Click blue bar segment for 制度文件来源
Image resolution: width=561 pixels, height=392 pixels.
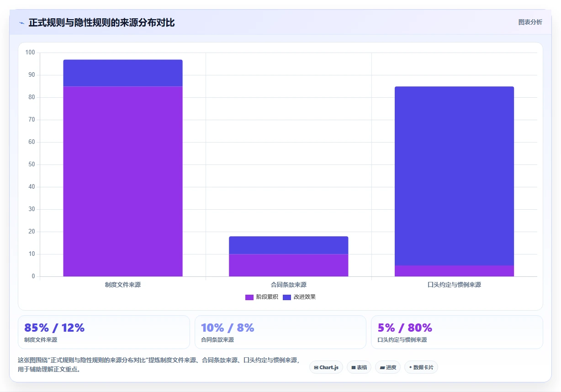pyautogui.click(x=123, y=73)
